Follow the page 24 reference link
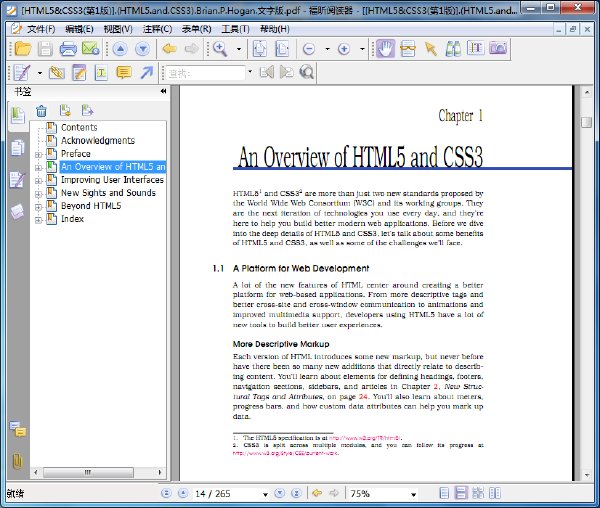The height and width of the screenshot is (508, 600). 364,397
